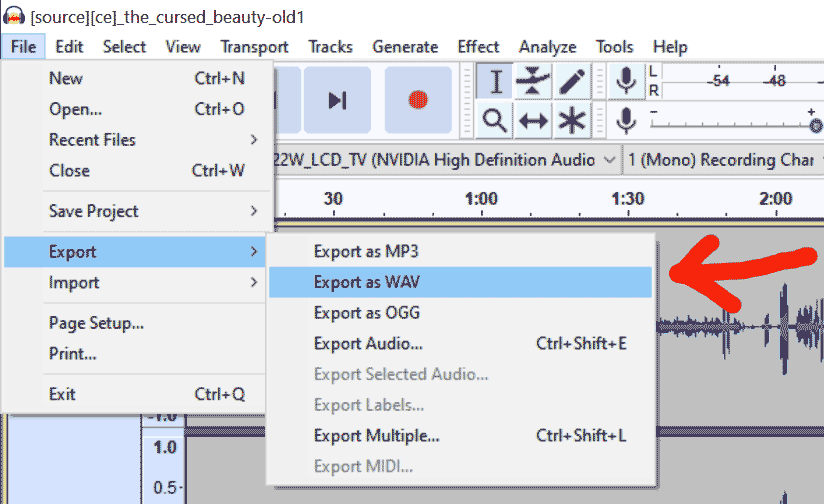
Task: Expand the Import submenu
Action: coord(136,283)
